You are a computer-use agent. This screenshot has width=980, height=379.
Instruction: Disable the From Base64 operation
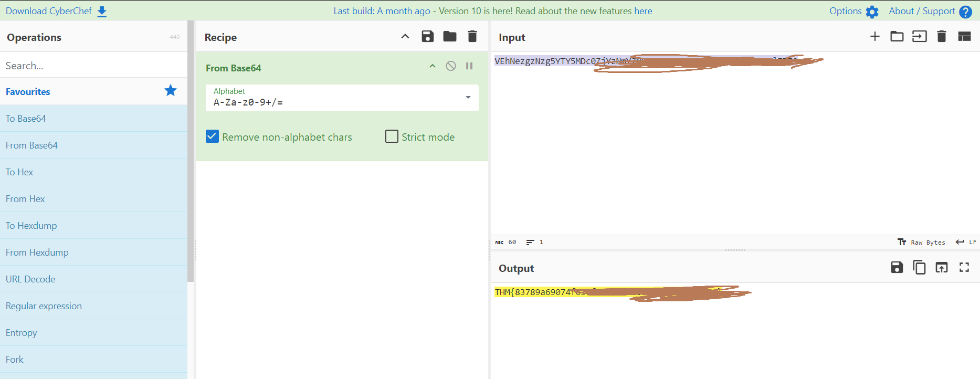coord(451,66)
